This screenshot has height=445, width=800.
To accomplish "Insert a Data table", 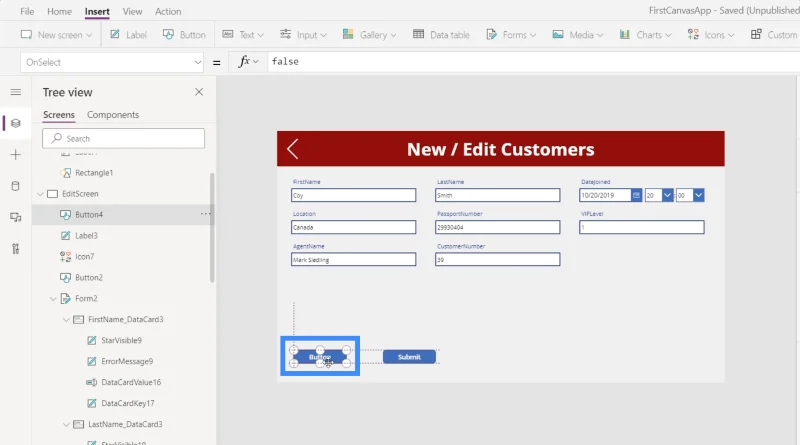I will point(441,35).
